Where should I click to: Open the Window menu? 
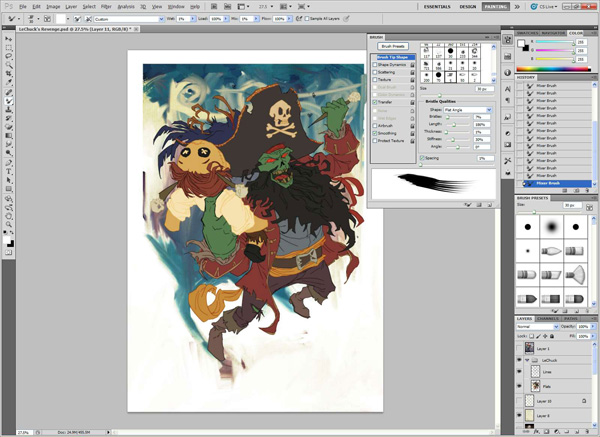(x=176, y=7)
